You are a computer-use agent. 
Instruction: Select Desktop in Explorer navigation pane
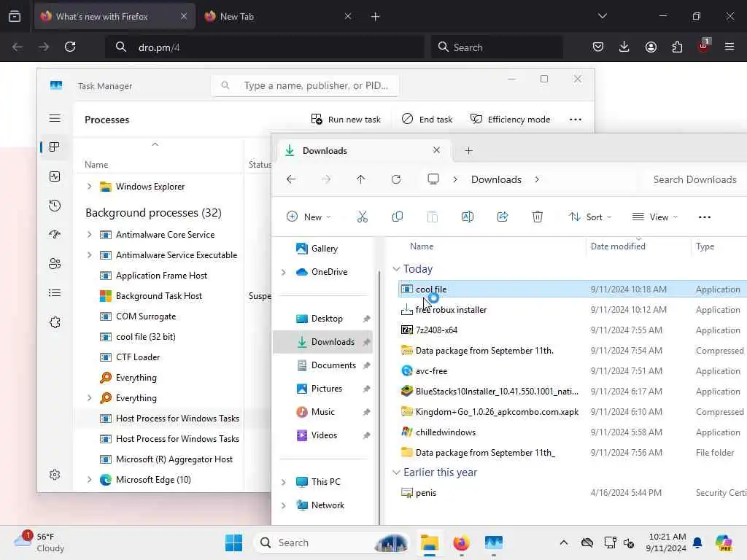click(x=327, y=319)
